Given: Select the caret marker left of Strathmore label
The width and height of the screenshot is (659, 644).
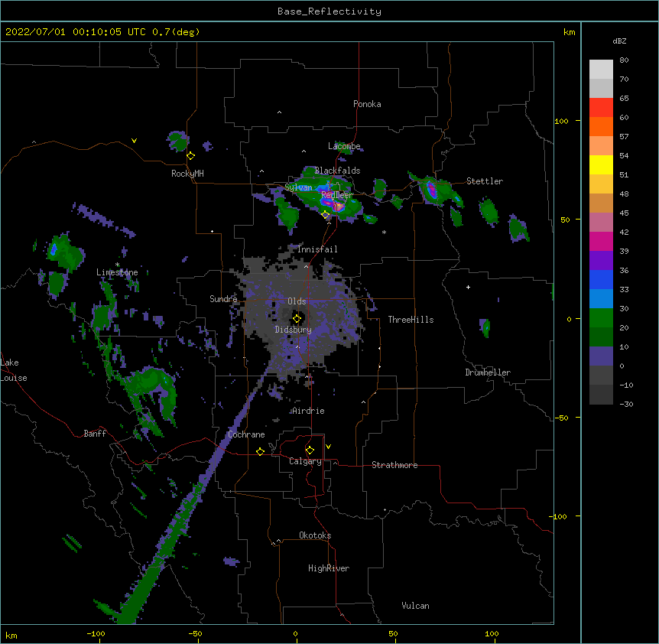Looking at the screenshot, I should pyautogui.click(x=335, y=463).
